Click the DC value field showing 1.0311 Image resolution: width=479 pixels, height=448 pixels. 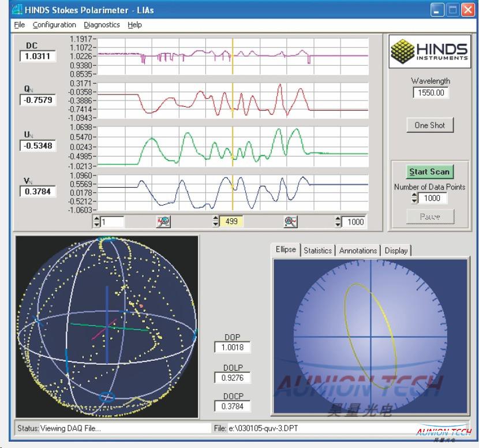click(x=38, y=56)
